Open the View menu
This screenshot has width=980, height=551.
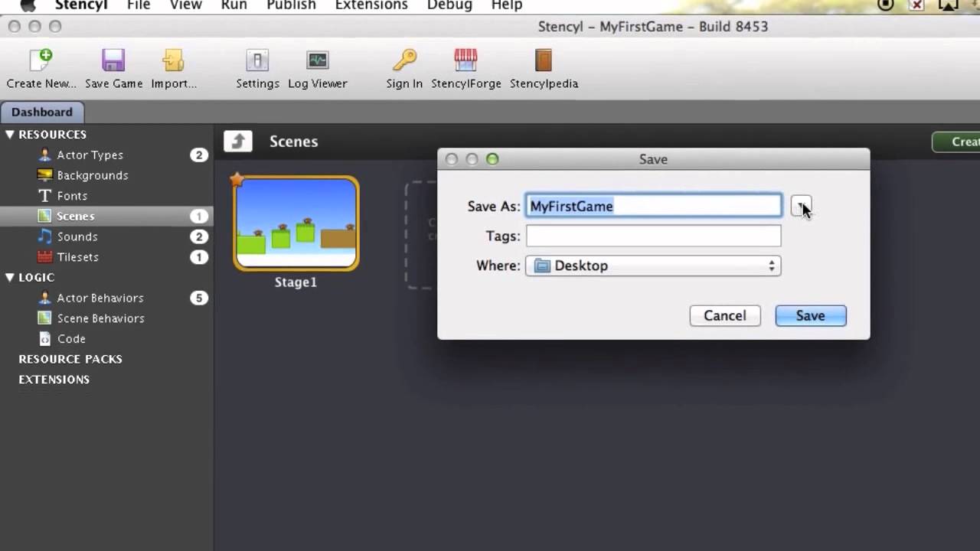click(x=186, y=5)
